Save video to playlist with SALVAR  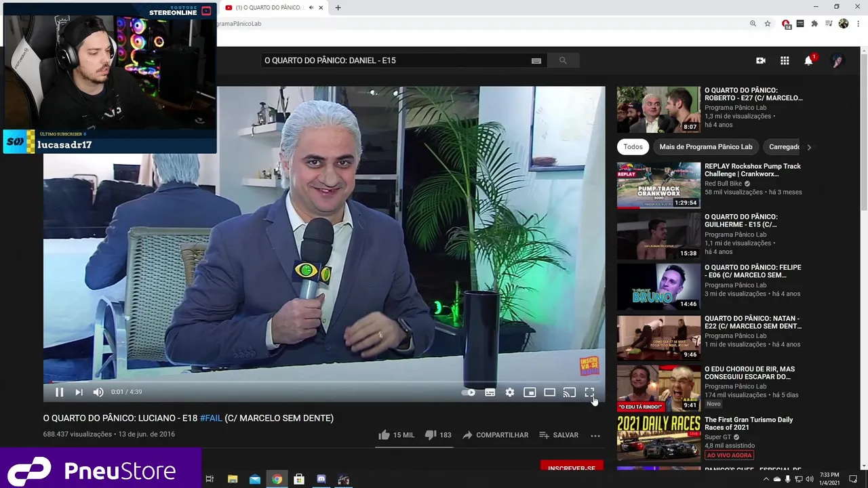point(559,435)
